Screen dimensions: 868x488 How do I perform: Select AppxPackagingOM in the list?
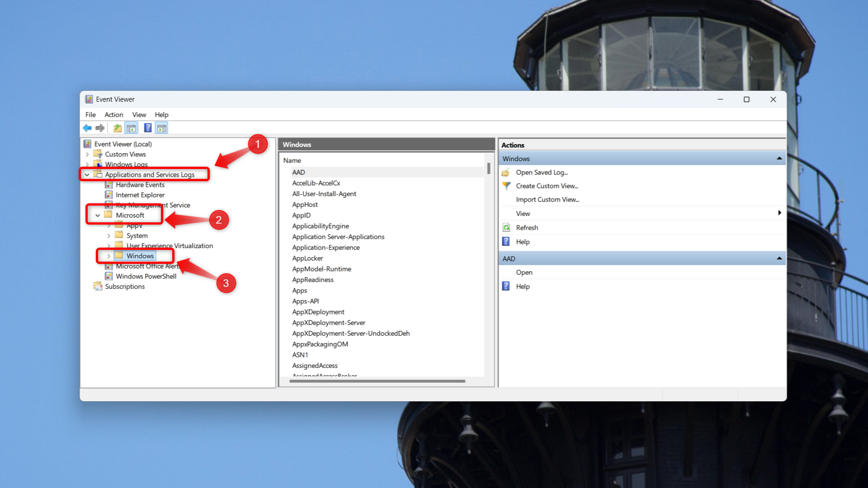point(320,344)
